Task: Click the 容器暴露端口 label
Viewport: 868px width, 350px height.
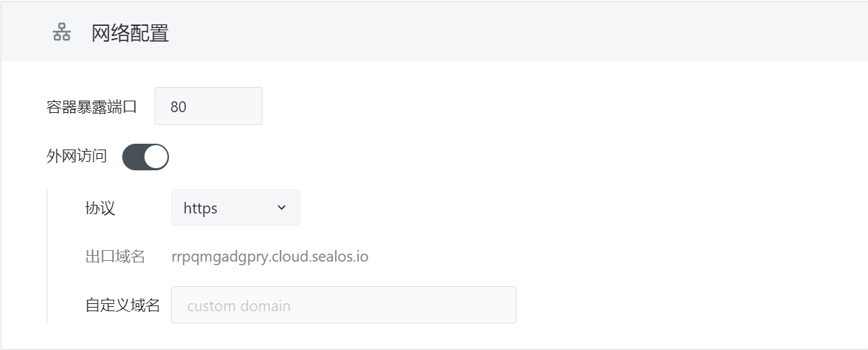Action: 91,106
